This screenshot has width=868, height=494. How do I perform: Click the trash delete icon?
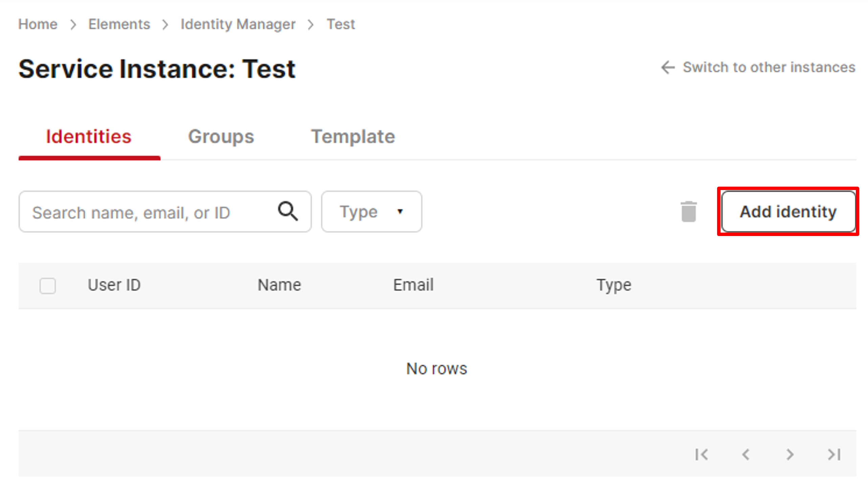coord(688,212)
